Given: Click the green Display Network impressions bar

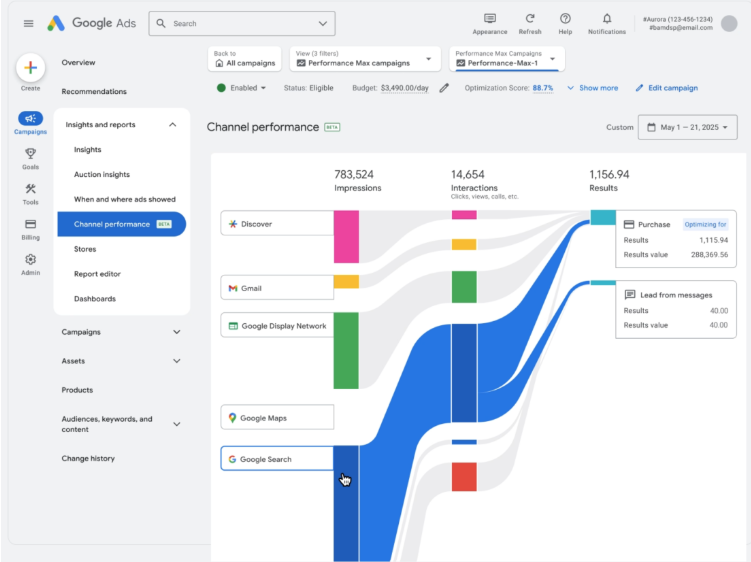Looking at the screenshot, I should click(346, 351).
